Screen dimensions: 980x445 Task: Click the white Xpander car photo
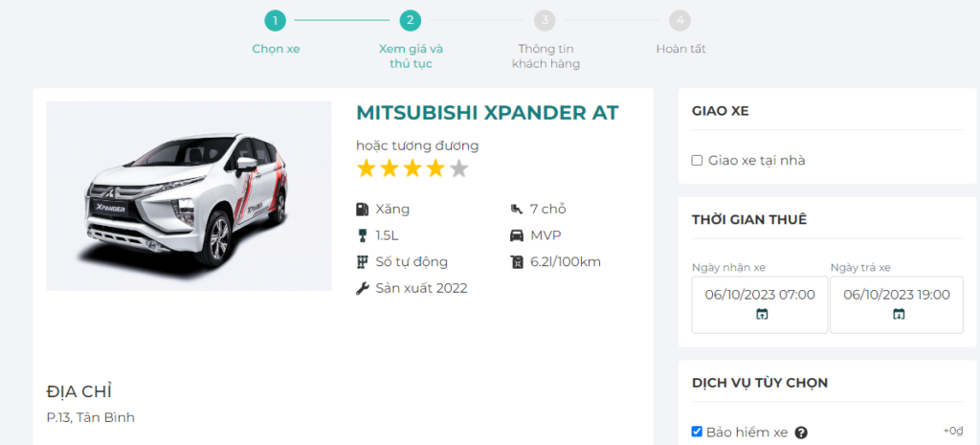click(x=188, y=196)
